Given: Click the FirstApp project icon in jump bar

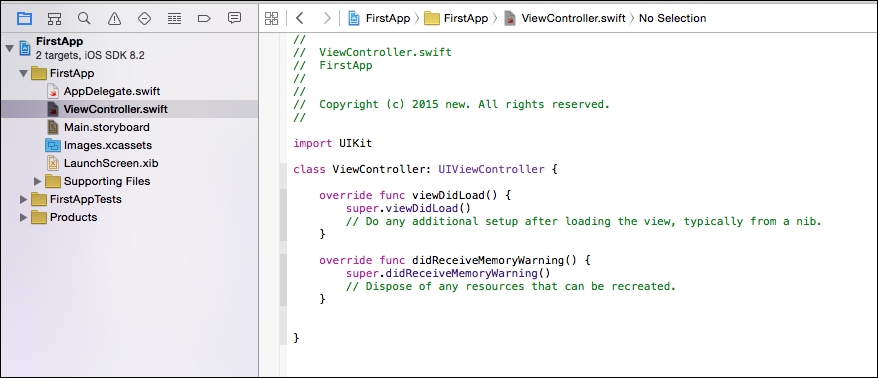Looking at the screenshot, I should point(354,18).
